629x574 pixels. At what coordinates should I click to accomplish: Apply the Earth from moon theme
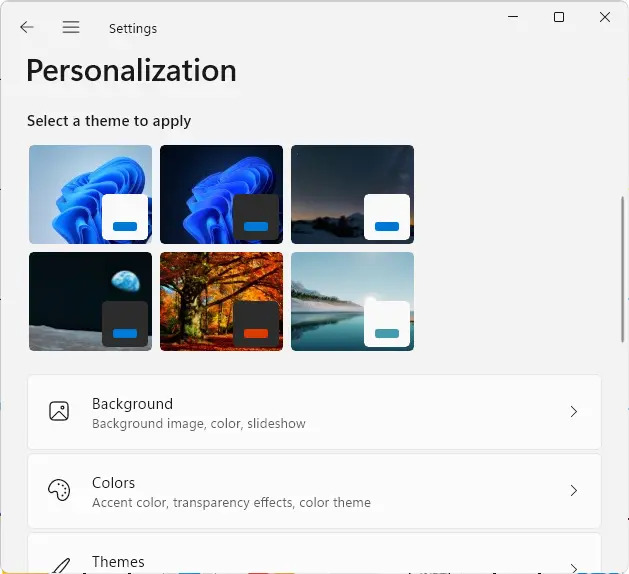click(x=91, y=302)
